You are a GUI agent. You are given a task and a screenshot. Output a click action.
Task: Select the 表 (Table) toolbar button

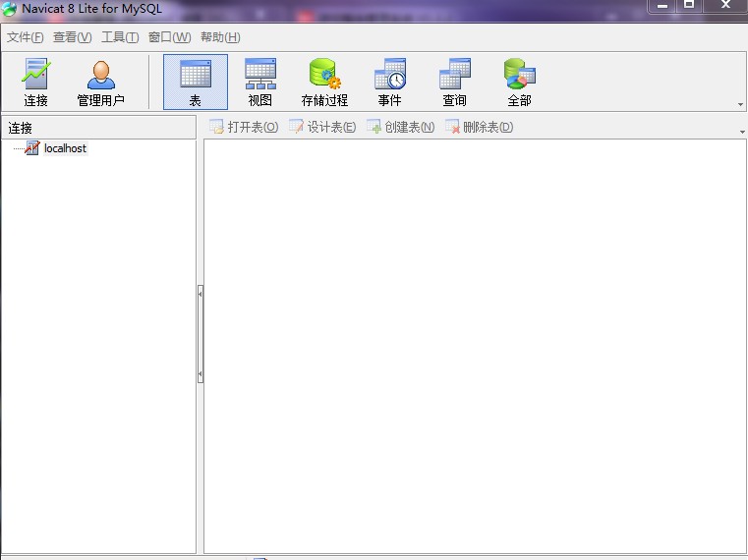tap(196, 83)
